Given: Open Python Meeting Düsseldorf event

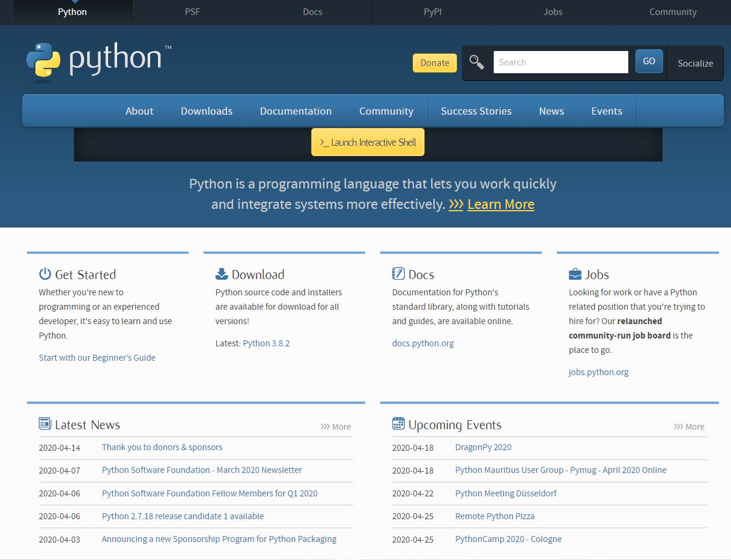Looking at the screenshot, I should click(x=506, y=493).
